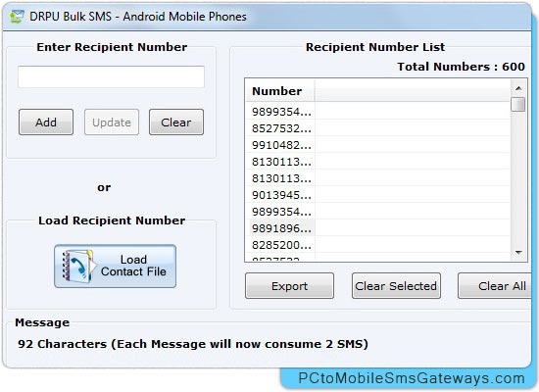Click the Number column header
This screenshot has width=539, height=392.
[x=279, y=91]
